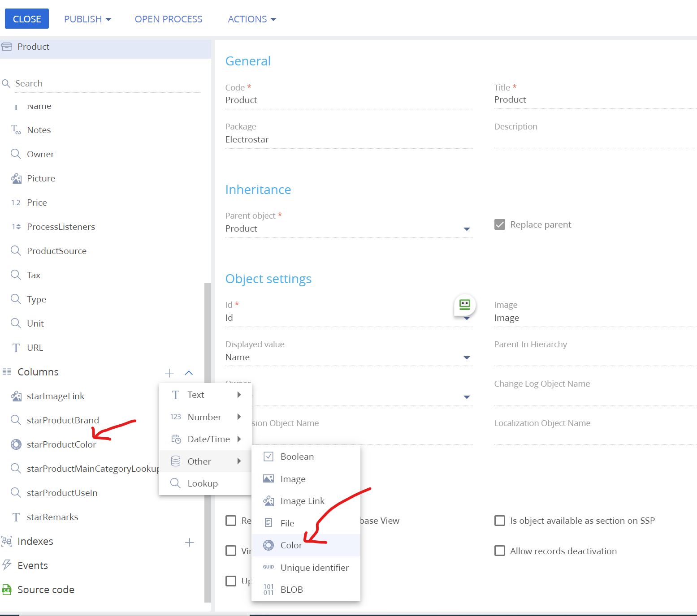Image resolution: width=697 pixels, height=616 pixels.
Task: Choose Color from the column type menu
Action: point(291,545)
